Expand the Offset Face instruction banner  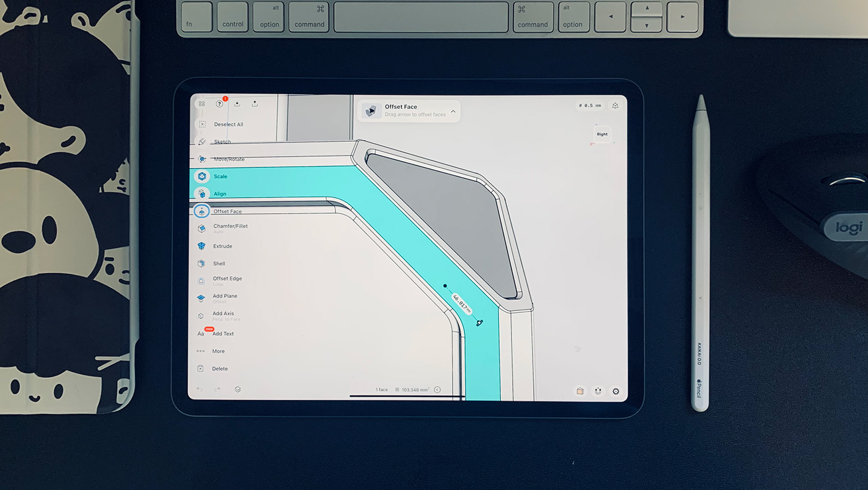click(453, 112)
